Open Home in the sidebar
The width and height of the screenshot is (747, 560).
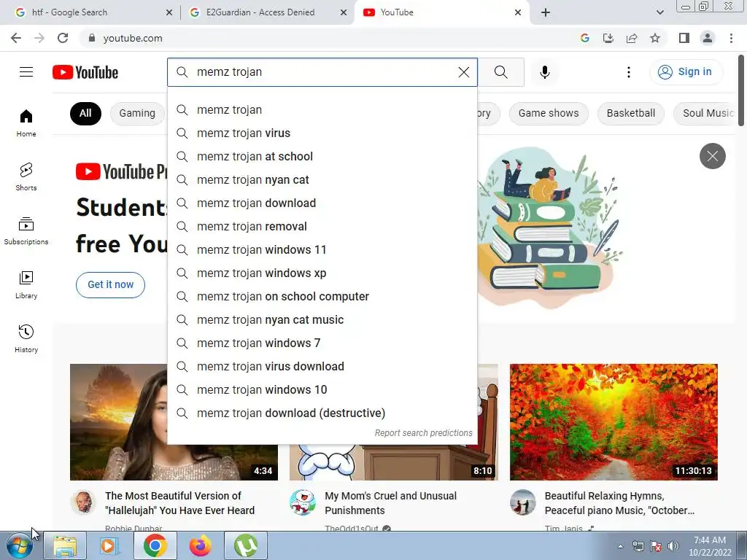tap(26, 122)
